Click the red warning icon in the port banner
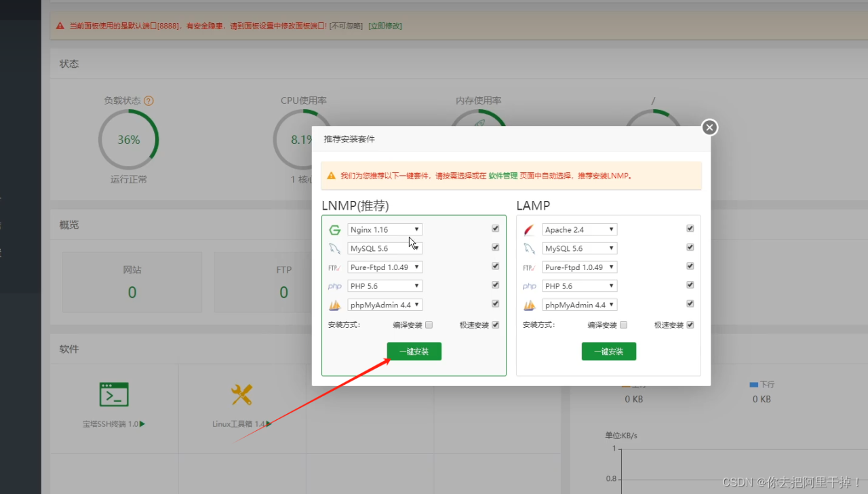Image resolution: width=868 pixels, height=494 pixels. (60, 26)
